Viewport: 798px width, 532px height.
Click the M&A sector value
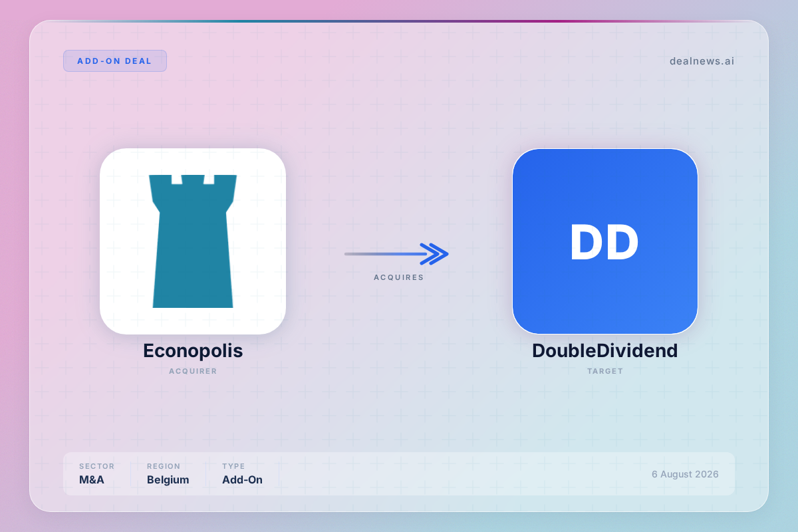[92, 479]
